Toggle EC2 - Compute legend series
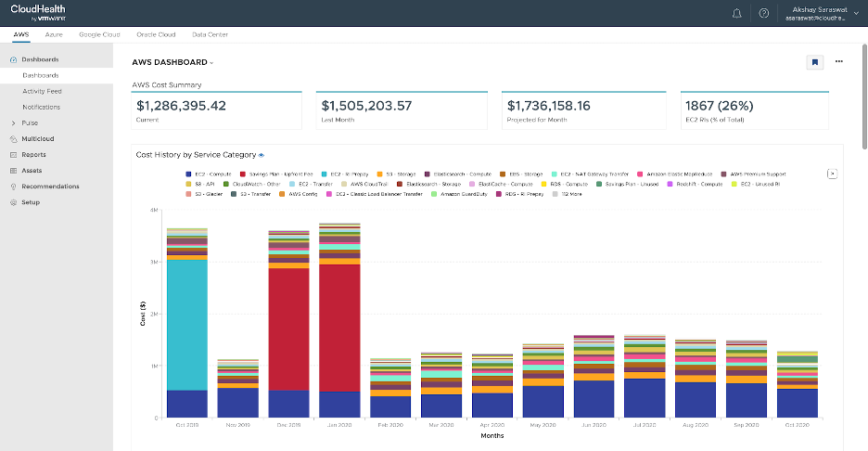The image size is (868, 451). pos(209,174)
